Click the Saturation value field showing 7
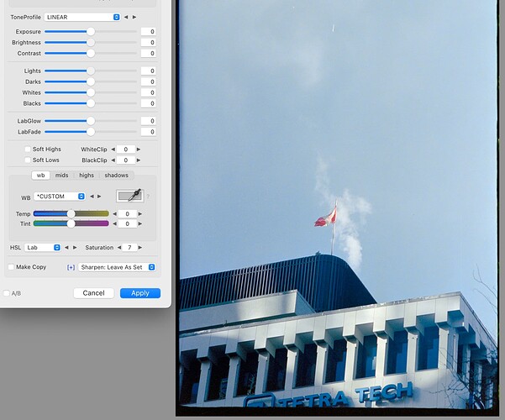The height and width of the screenshot is (420, 505). [129, 247]
